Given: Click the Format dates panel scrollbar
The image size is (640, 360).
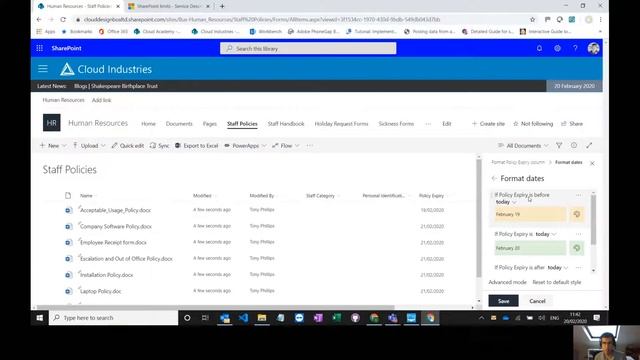Looking at the screenshot, I should tap(593, 220).
